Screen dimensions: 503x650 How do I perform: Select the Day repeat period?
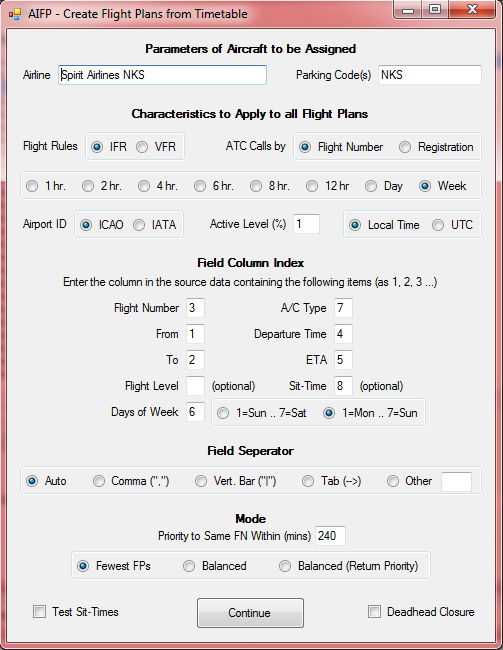[371, 186]
